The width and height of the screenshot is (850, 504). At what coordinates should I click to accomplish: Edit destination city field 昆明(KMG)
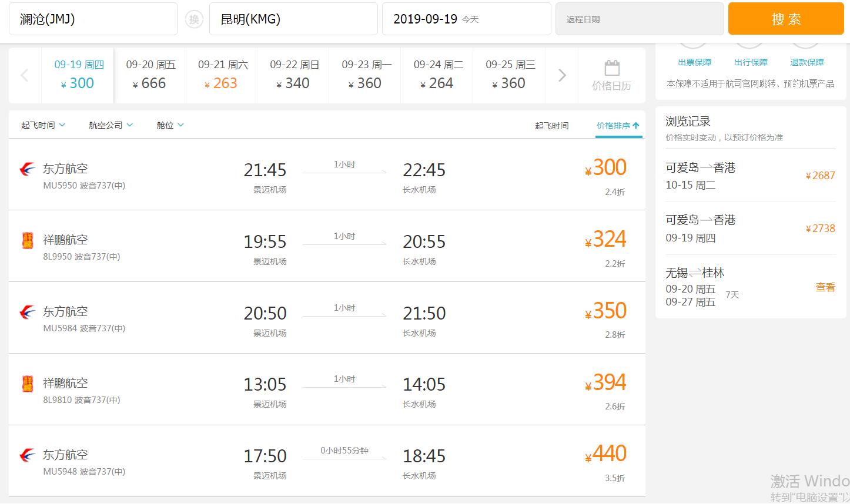[x=293, y=19]
